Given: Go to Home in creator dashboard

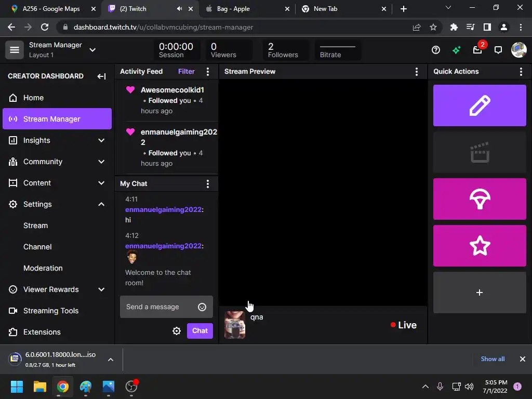Looking at the screenshot, I should tap(57, 98).
